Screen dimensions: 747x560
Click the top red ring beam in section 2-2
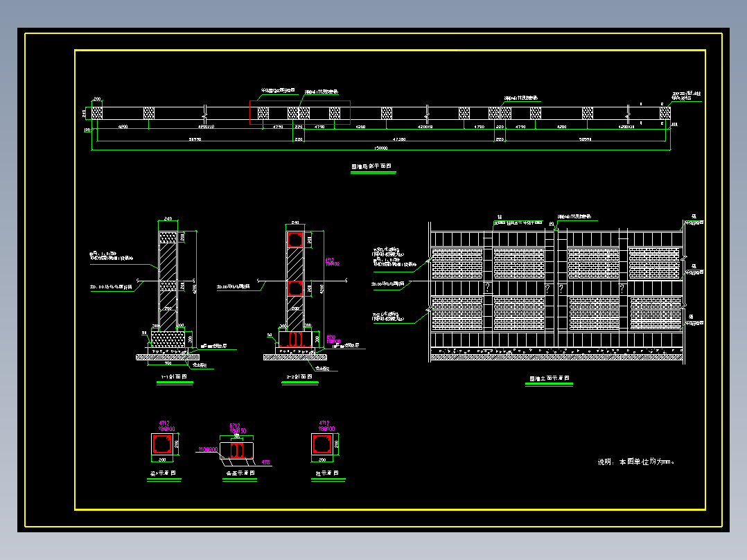(x=295, y=240)
